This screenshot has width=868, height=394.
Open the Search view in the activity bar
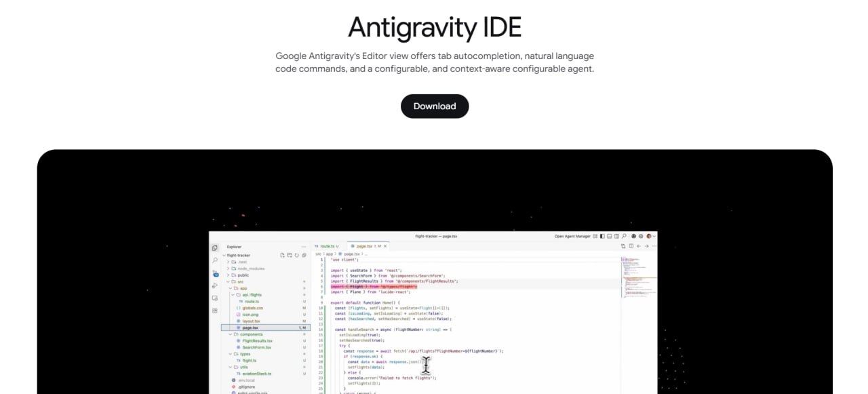click(214, 260)
